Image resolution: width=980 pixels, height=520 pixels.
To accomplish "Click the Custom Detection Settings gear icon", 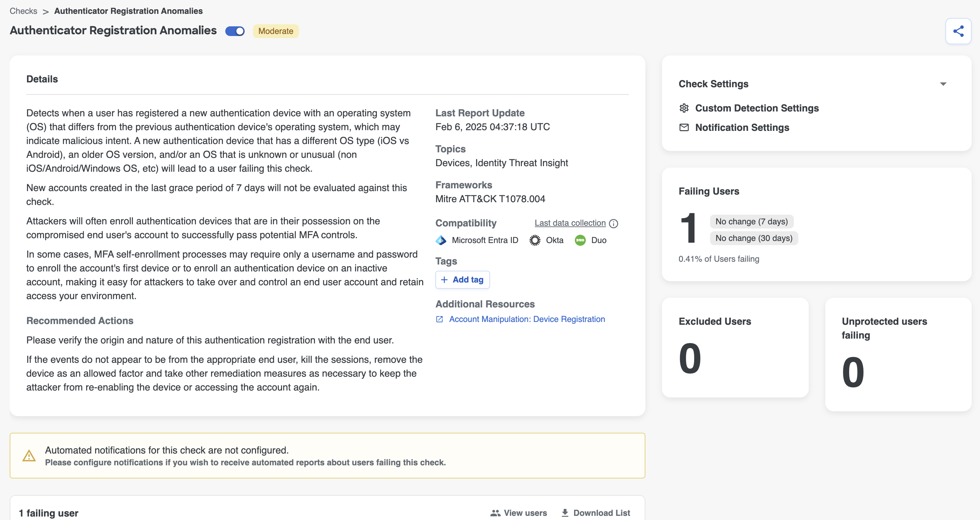I will pyautogui.click(x=684, y=108).
